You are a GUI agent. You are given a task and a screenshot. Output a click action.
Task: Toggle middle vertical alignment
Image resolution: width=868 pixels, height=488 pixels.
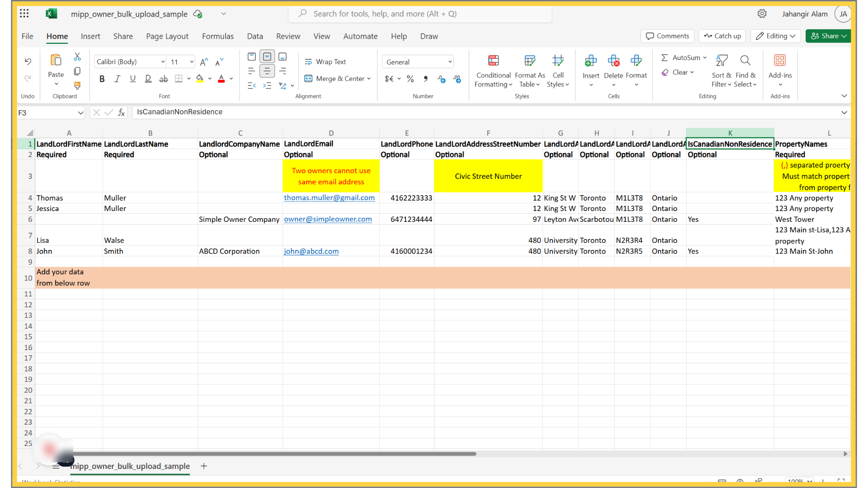(x=267, y=56)
